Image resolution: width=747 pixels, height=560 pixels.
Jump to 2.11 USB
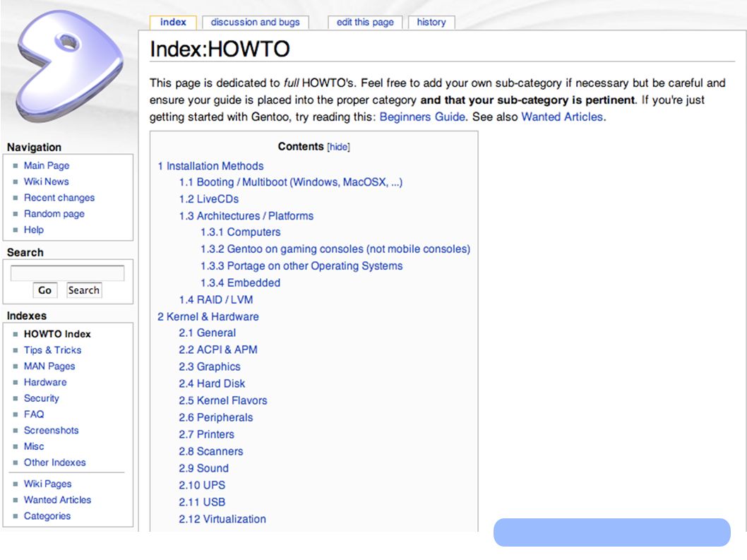202,502
